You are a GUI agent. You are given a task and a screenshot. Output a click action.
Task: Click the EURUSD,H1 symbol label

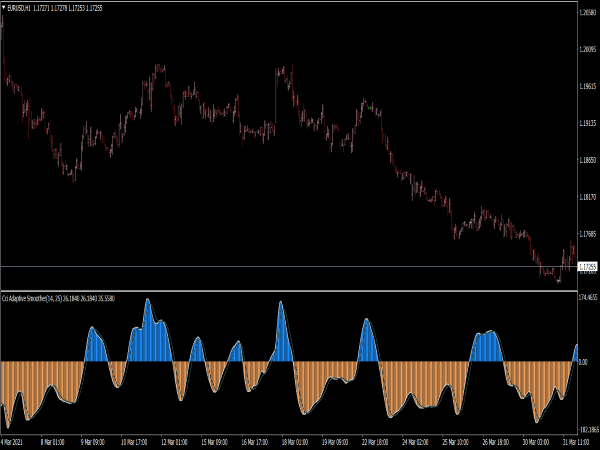19,8
